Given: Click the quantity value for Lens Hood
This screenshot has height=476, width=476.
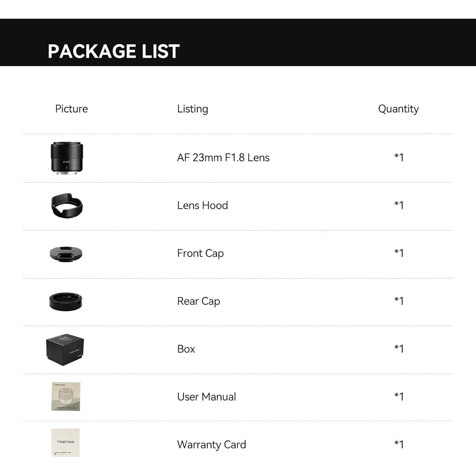Looking at the screenshot, I should click(x=399, y=205).
